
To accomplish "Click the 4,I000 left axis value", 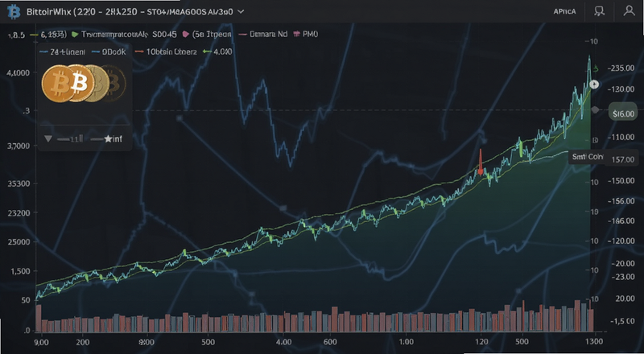I will pos(19,73).
